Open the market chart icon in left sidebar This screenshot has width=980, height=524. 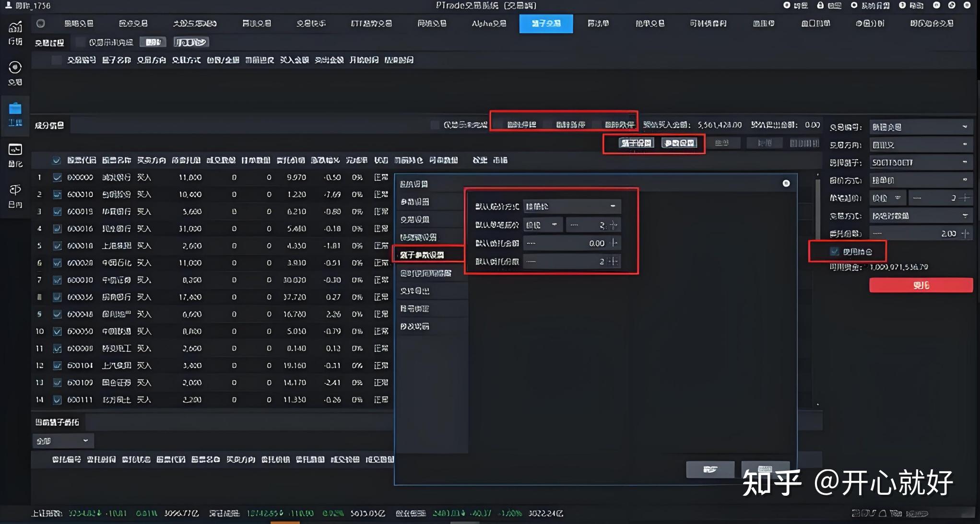click(15, 28)
